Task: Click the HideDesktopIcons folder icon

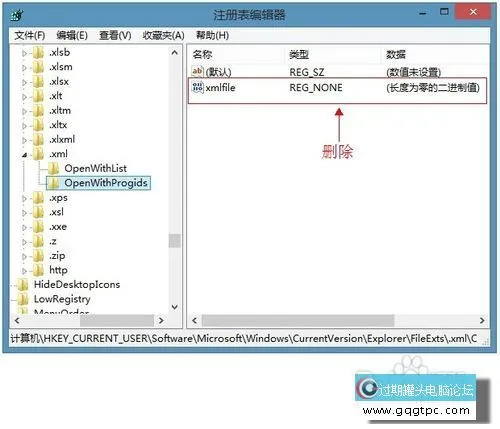Action: 23,285
